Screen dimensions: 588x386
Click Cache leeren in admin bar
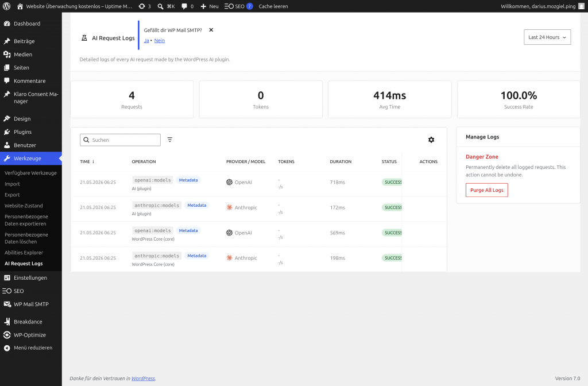pyautogui.click(x=273, y=6)
